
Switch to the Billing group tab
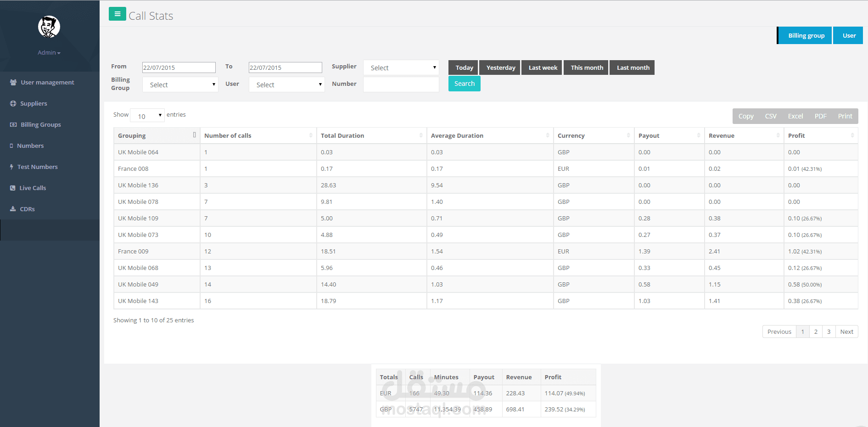tap(805, 35)
